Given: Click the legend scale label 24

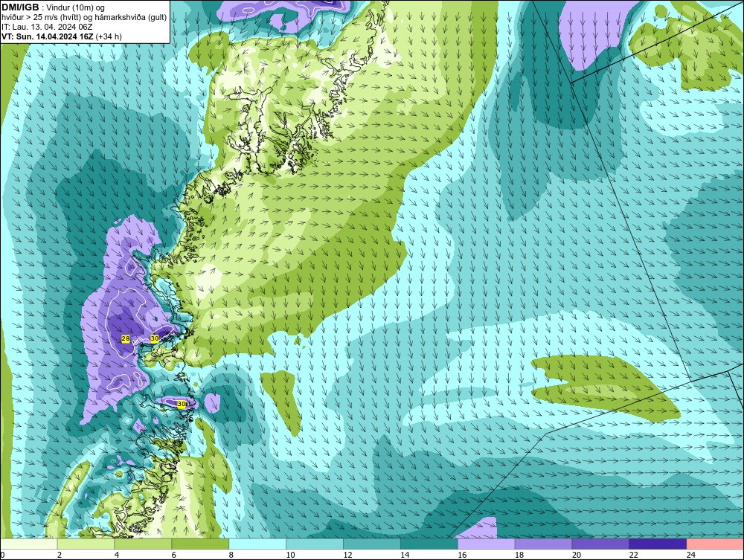Looking at the screenshot, I should 691,556.
